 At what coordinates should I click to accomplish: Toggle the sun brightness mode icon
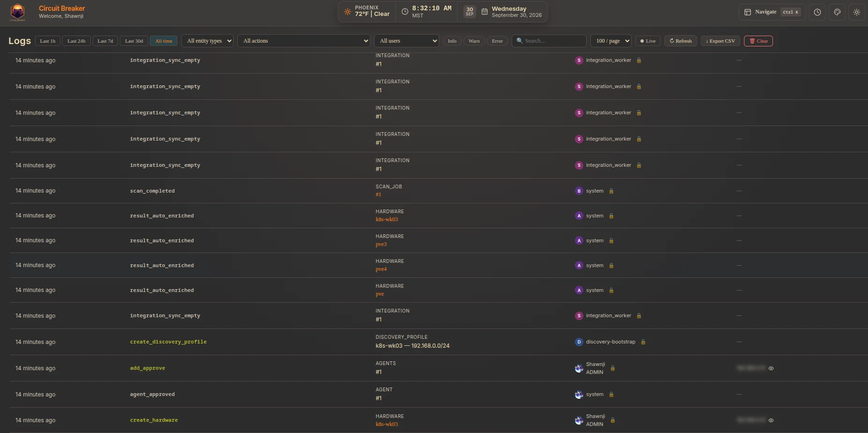point(857,12)
